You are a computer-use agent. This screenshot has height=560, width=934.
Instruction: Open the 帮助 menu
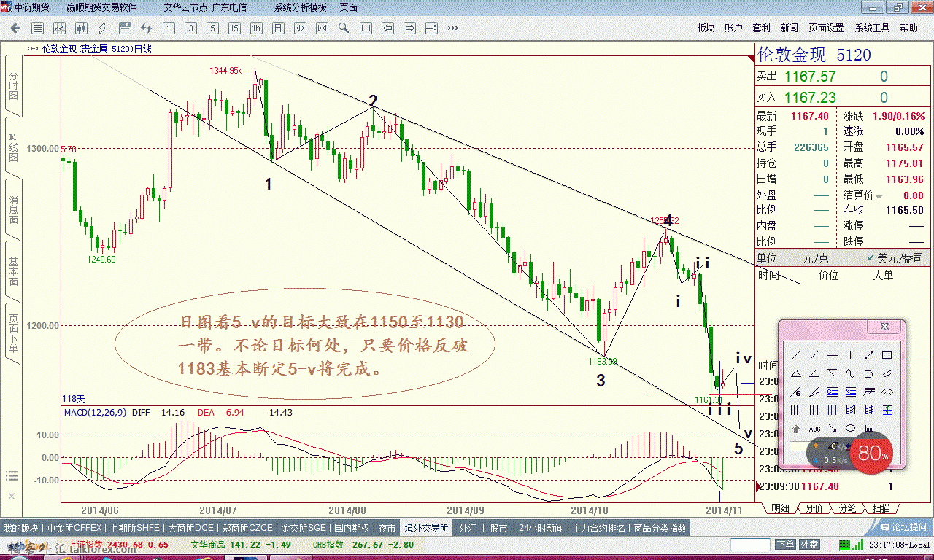[908, 28]
